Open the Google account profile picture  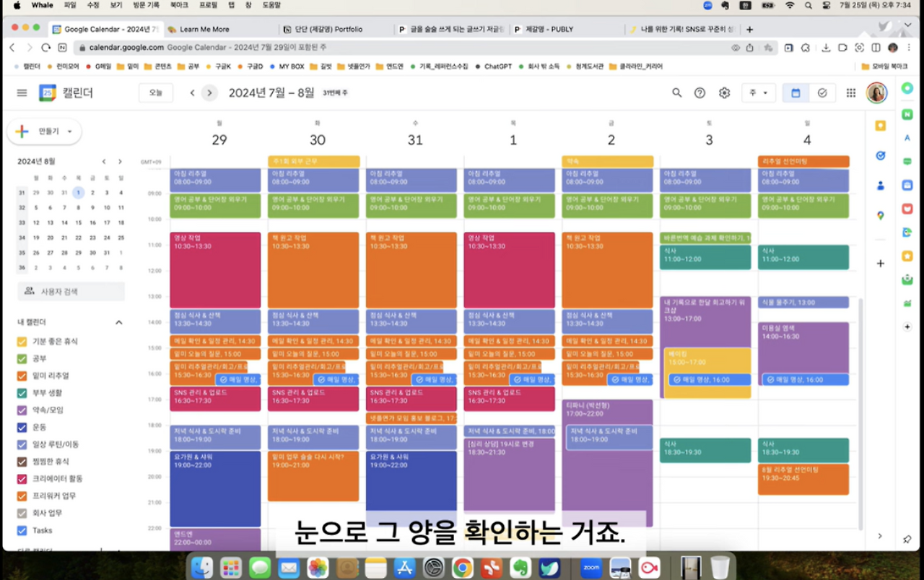tap(876, 92)
